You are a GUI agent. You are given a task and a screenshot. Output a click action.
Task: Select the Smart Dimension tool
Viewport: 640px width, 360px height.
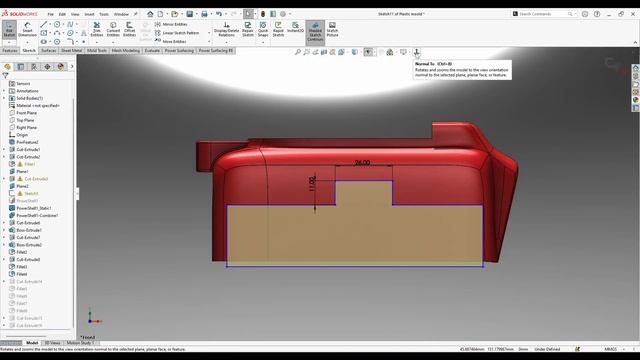coord(27,29)
